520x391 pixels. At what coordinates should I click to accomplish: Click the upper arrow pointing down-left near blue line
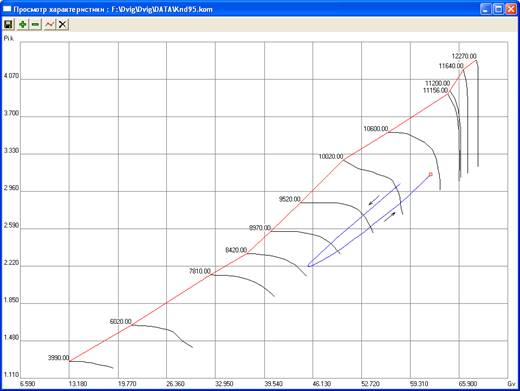tap(374, 200)
